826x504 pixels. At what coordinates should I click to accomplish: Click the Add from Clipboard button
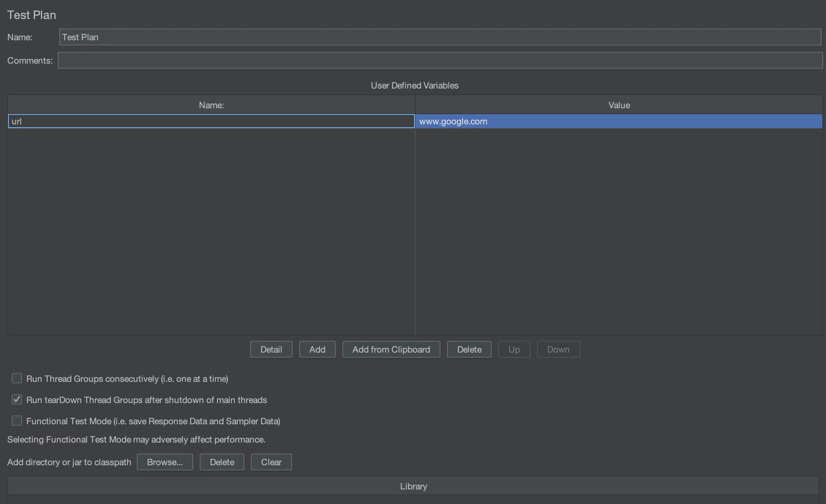tap(391, 349)
